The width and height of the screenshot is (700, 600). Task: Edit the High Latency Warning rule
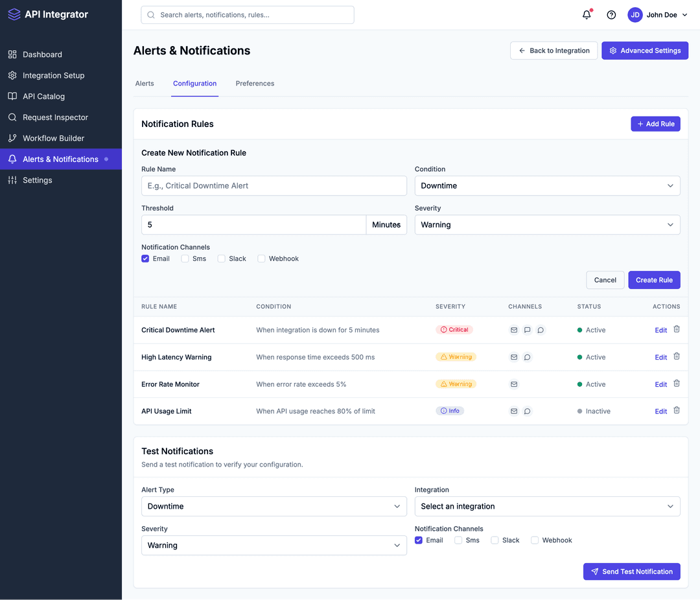pos(660,357)
